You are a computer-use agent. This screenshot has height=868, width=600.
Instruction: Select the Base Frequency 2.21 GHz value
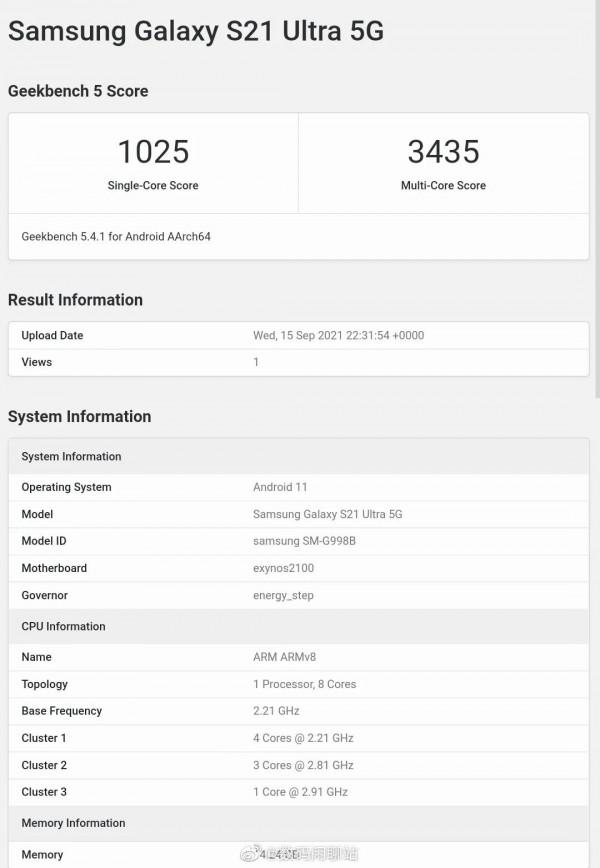[x=276, y=711]
